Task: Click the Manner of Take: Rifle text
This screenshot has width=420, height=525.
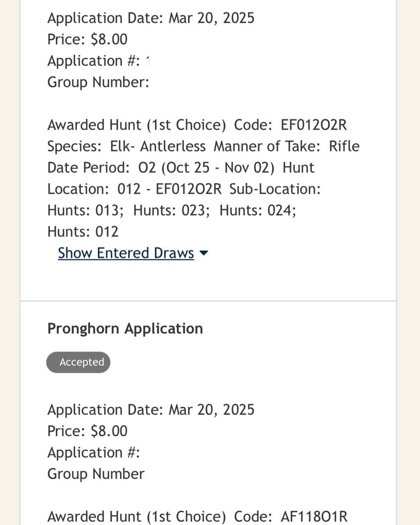Action: point(286,146)
